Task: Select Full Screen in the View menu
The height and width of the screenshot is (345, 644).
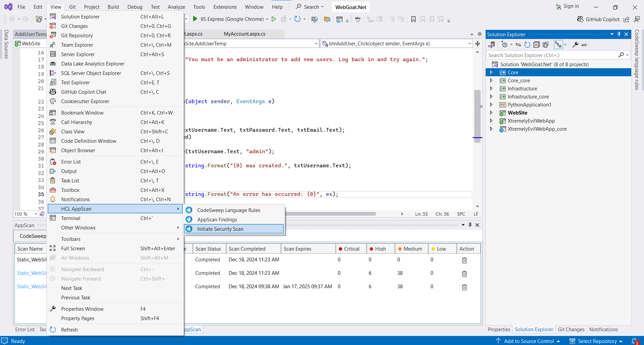Action: [x=115, y=249]
